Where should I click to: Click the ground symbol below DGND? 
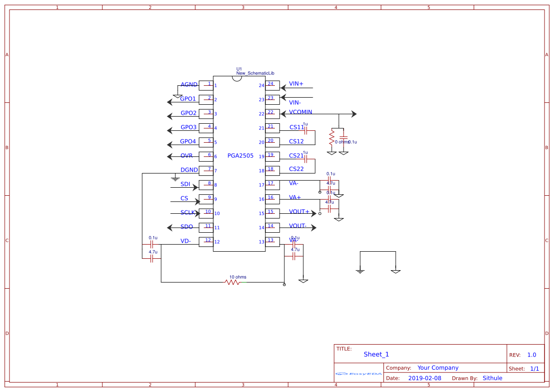pos(176,179)
